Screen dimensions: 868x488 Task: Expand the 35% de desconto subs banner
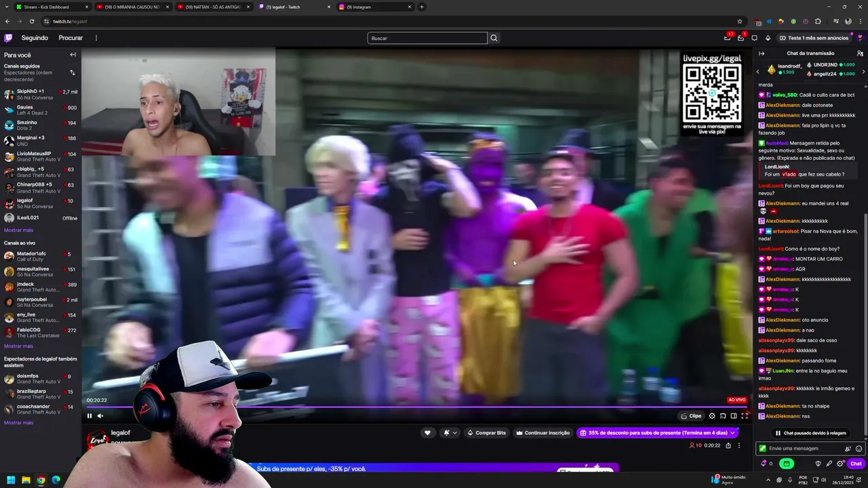click(x=657, y=433)
